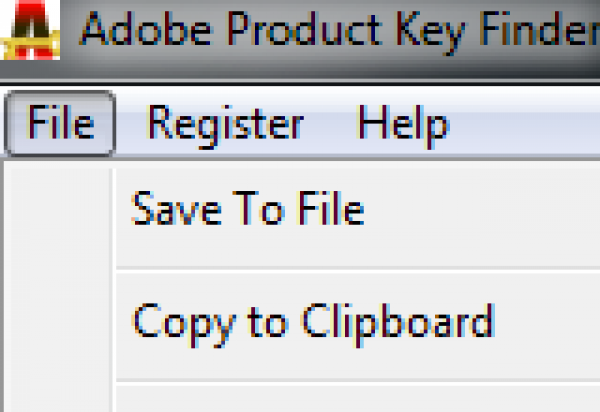The width and height of the screenshot is (600, 412).
Task: Open the window system menu via the red title bar icon
Action: (x=28, y=31)
